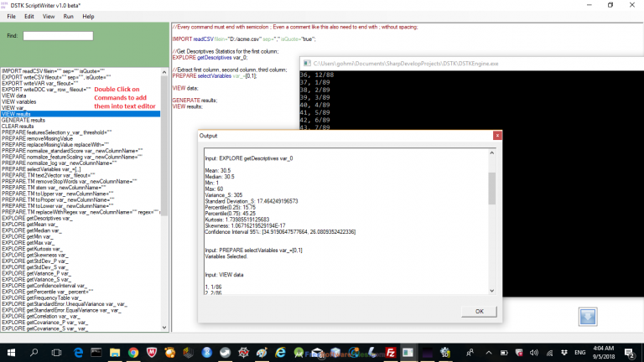
Task: Select EXPLORE getMean var_ in command list
Action: tap(34, 225)
